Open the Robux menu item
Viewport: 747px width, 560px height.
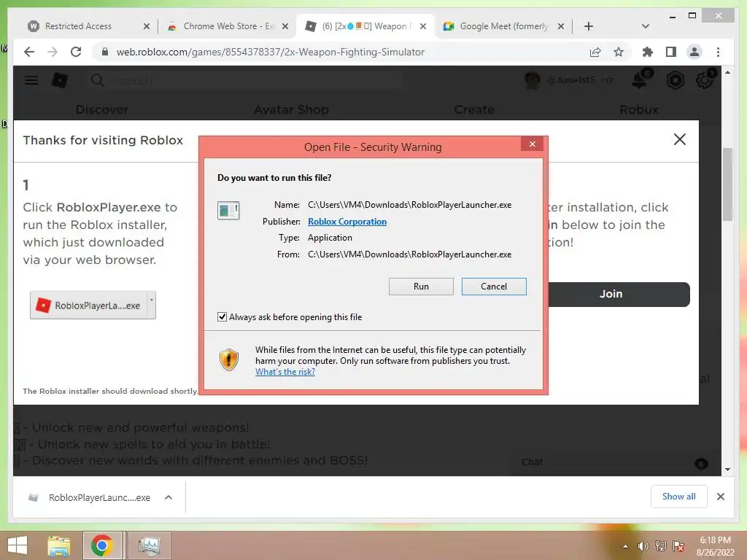click(639, 109)
